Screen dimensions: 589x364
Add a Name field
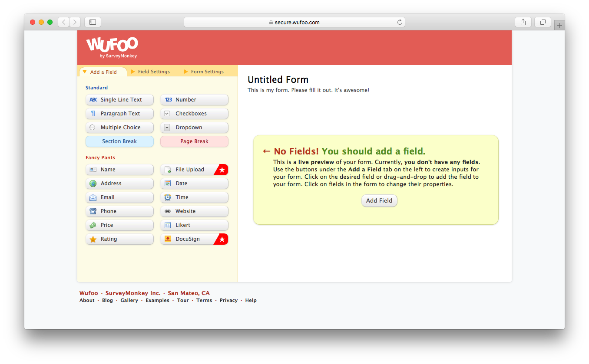pos(119,170)
